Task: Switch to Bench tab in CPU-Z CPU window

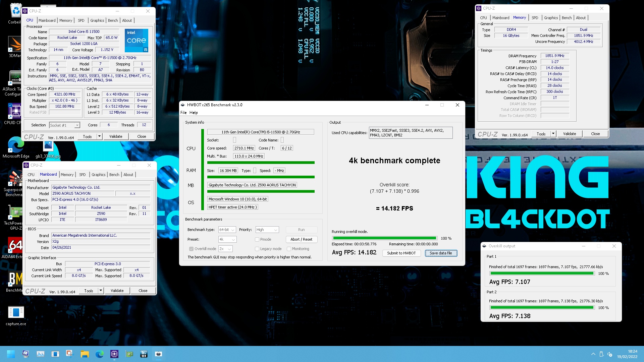Action: point(113,20)
